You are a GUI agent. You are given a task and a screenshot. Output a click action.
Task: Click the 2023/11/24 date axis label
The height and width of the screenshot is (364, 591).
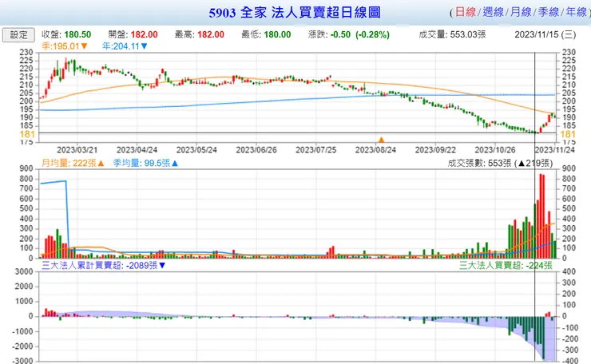[x=555, y=150]
